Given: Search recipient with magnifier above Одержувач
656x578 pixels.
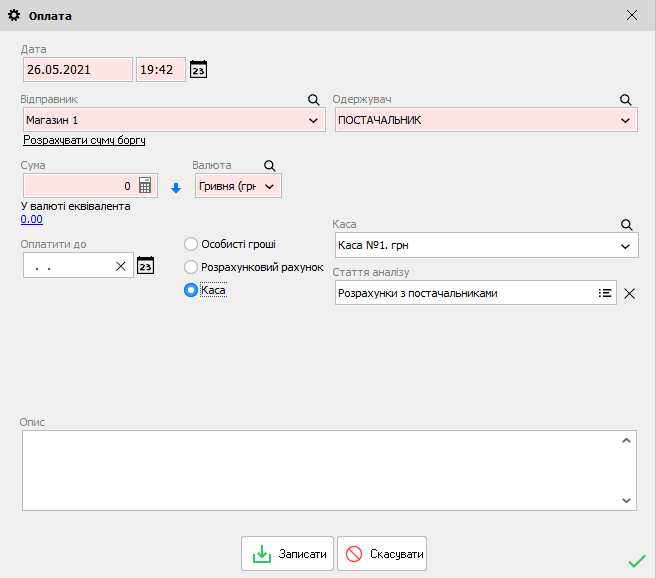Looking at the screenshot, I should click(x=625, y=100).
